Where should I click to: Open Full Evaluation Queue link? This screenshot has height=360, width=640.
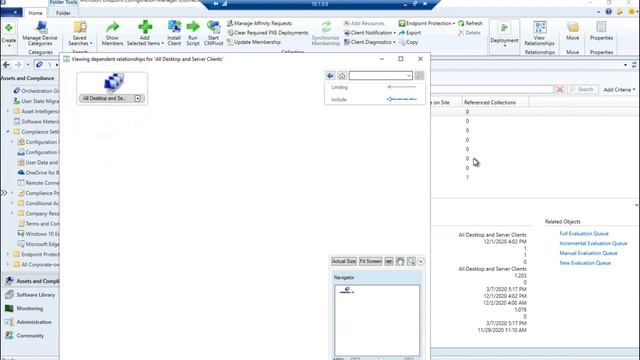[584, 233]
